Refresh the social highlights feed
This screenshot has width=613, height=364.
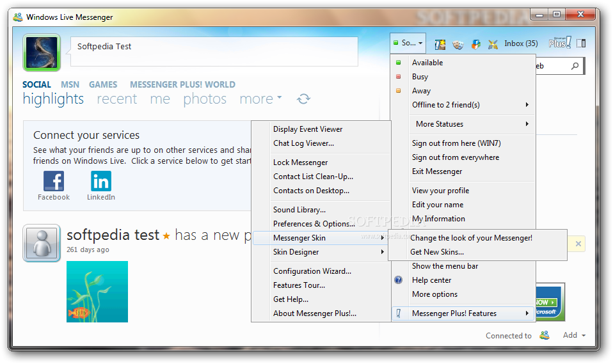[x=303, y=99]
